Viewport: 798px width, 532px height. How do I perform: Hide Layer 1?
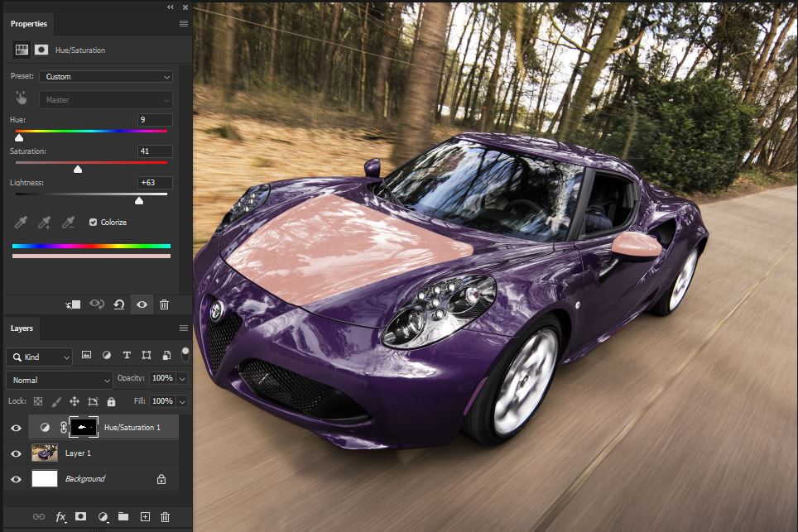[x=16, y=453]
